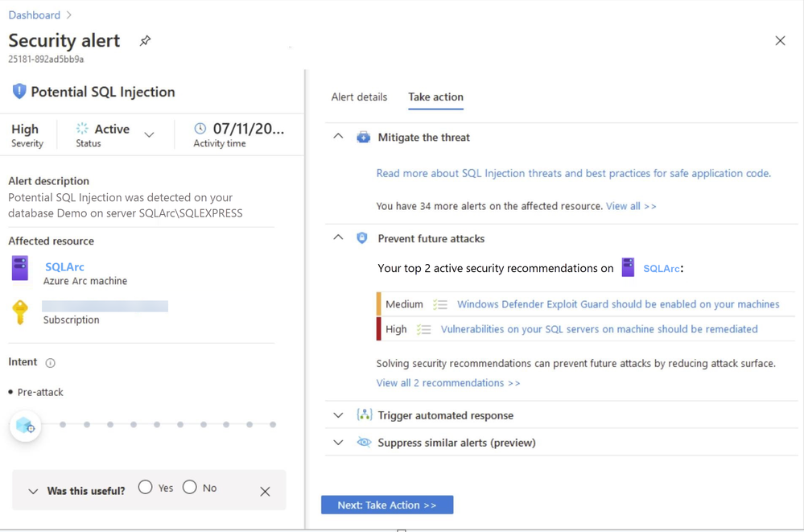Screen dimensions: 804x532
Task: Collapse the Prevent future attacks section
Action: click(338, 237)
